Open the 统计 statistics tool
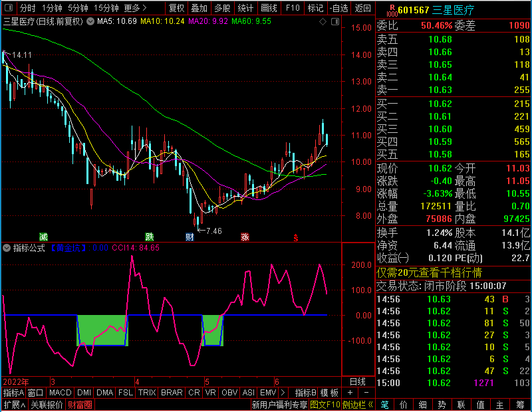This screenshot has height=412, width=532. point(245,8)
